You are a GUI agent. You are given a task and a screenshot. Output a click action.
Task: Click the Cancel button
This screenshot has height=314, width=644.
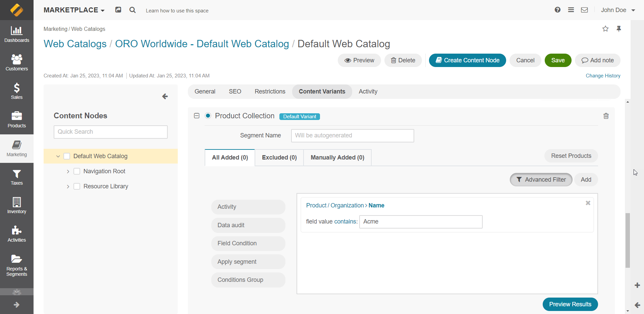click(x=525, y=60)
